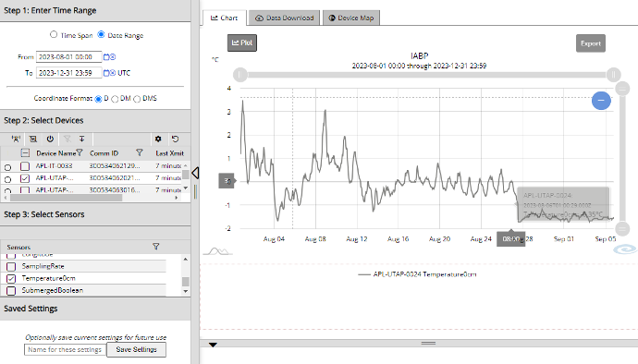This screenshot has width=638, height=364.
Task: Check the APL-IT-0033 device checkbox
Action: 25,166
